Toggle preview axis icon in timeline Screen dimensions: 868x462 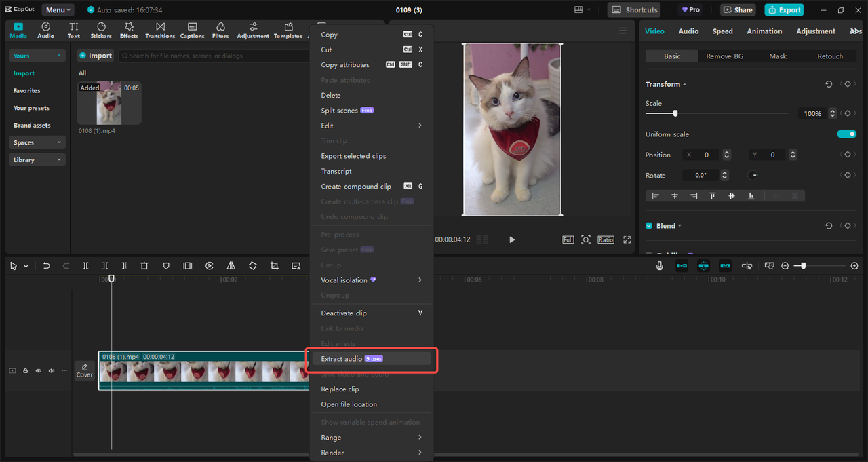click(x=747, y=266)
